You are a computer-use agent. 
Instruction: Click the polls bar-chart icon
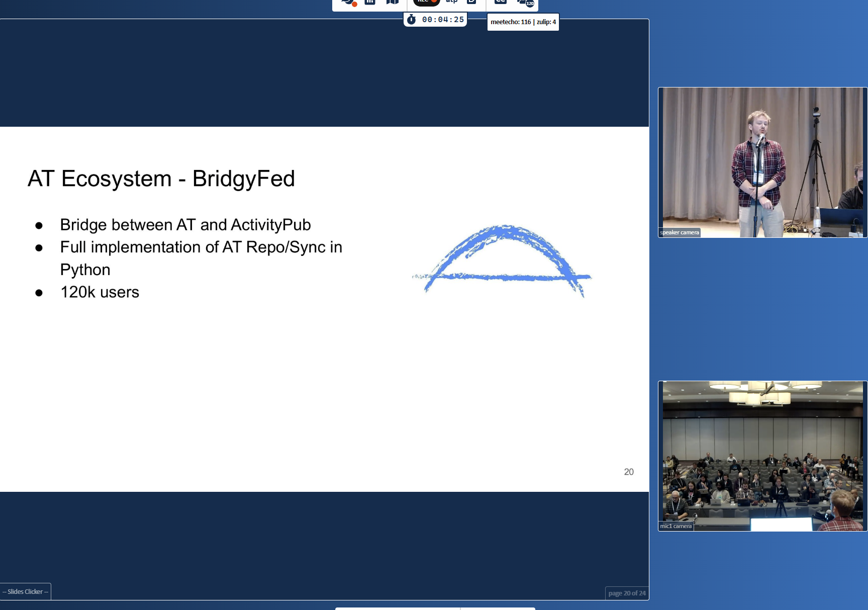pyautogui.click(x=370, y=2)
